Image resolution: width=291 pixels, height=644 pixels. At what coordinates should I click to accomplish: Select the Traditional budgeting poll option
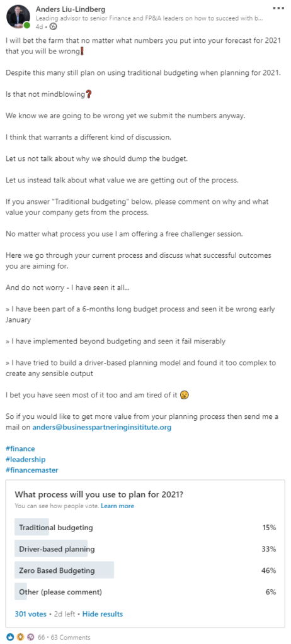click(x=145, y=528)
